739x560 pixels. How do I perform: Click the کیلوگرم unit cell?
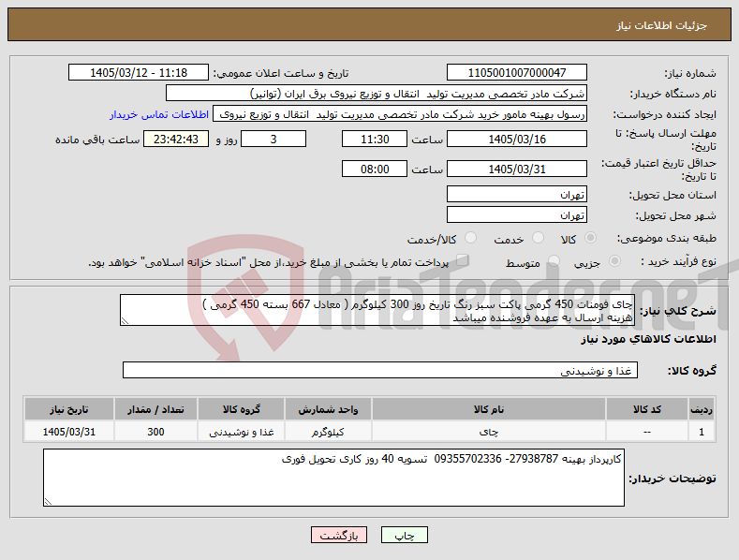[x=328, y=432]
